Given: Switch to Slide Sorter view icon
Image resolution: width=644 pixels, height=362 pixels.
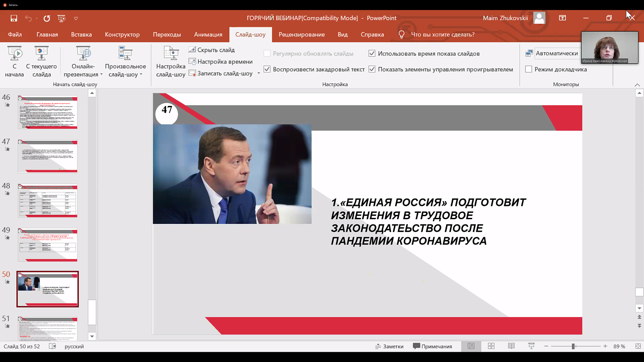Looking at the screenshot, I should [491, 346].
